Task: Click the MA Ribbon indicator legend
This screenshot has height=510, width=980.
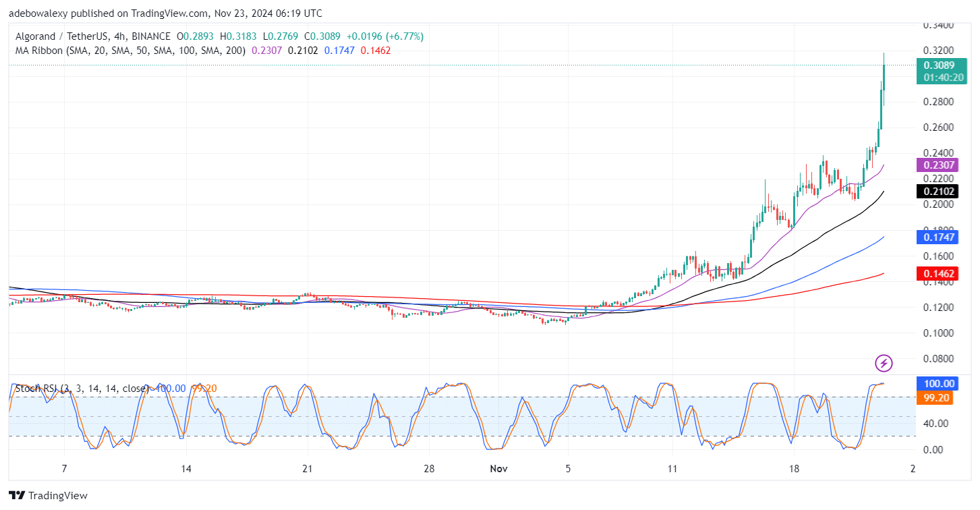Action: [x=131, y=50]
